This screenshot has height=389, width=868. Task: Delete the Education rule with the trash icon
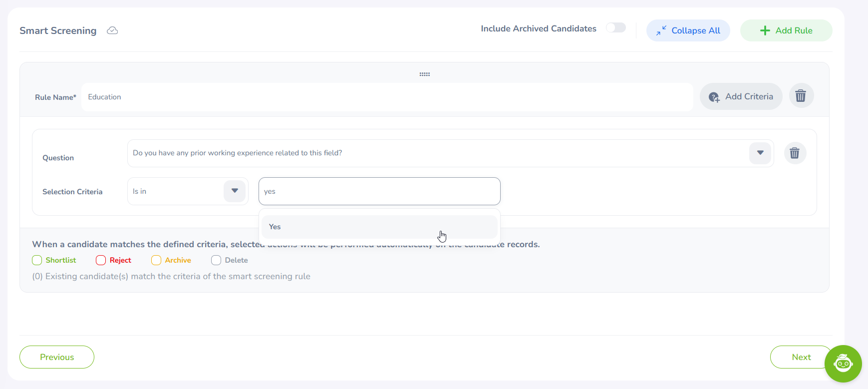(801, 96)
